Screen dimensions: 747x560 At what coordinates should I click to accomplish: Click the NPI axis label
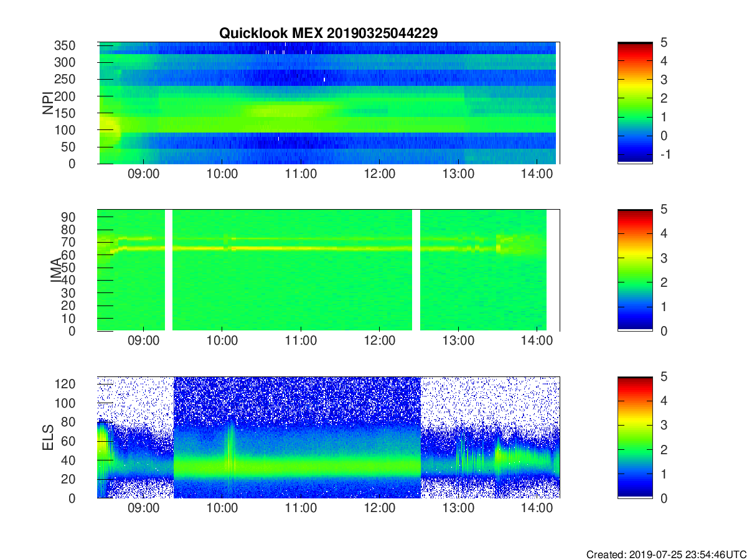point(48,103)
